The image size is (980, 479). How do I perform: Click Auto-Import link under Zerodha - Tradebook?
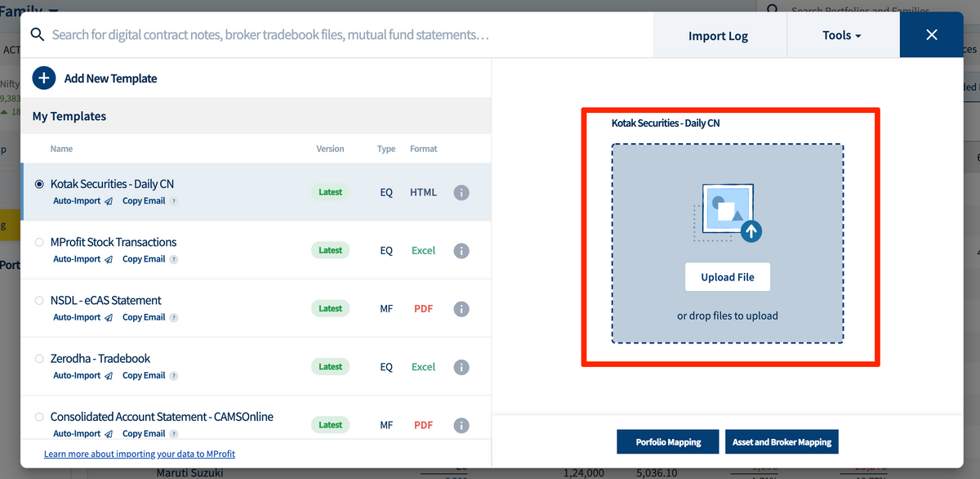(x=77, y=375)
